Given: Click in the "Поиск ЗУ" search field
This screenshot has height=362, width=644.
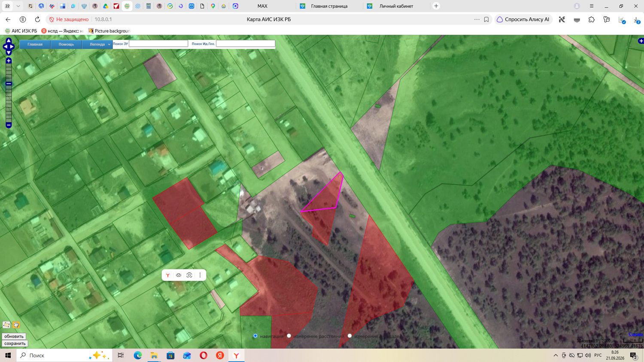Looking at the screenshot, I should 158,44.
